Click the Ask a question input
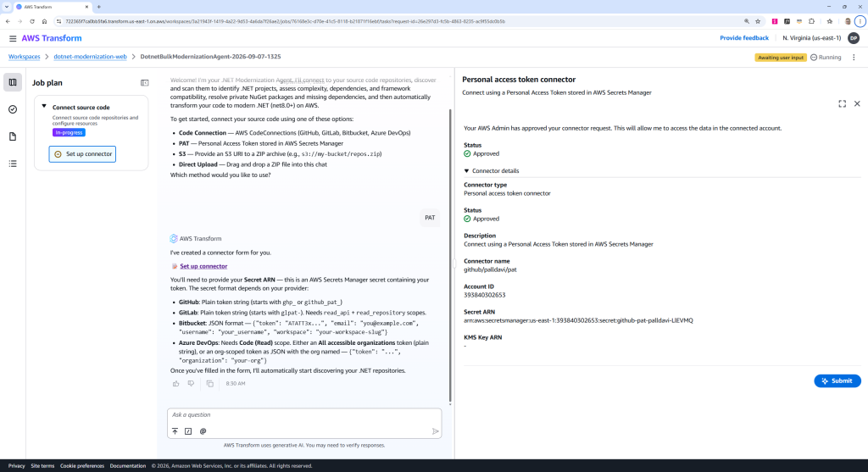 pos(304,415)
